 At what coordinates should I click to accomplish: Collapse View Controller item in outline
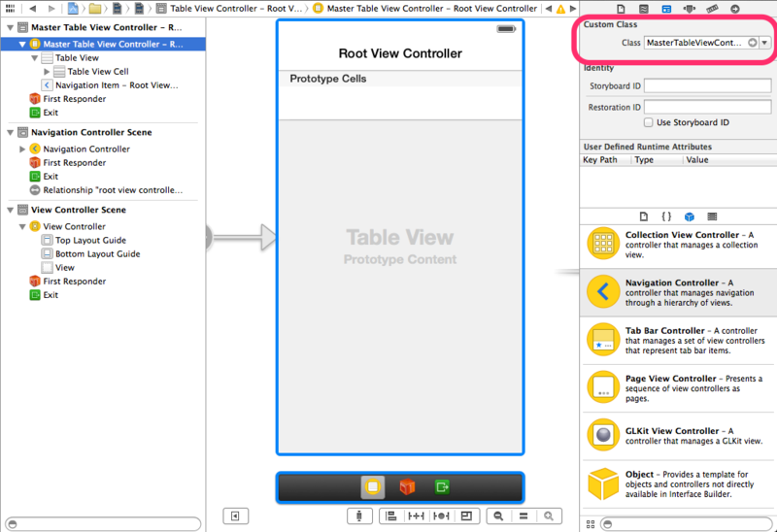point(22,227)
